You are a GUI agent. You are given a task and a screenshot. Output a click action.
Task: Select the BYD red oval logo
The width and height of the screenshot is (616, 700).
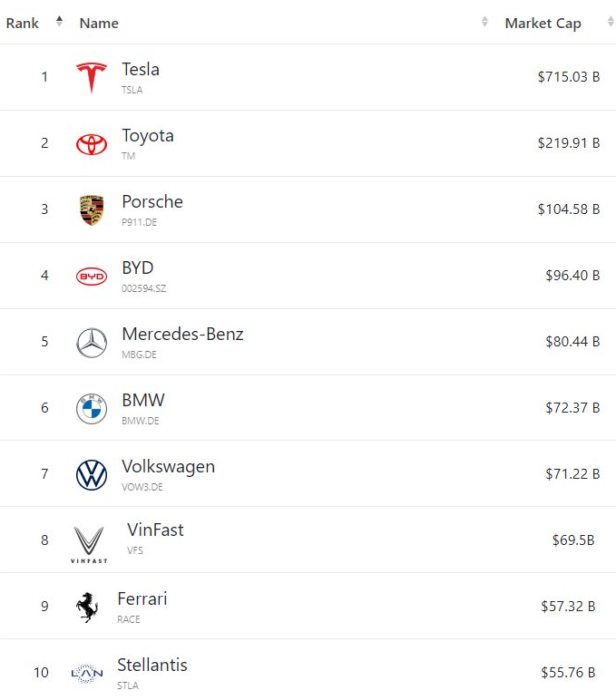pyautogui.click(x=92, y=277)
